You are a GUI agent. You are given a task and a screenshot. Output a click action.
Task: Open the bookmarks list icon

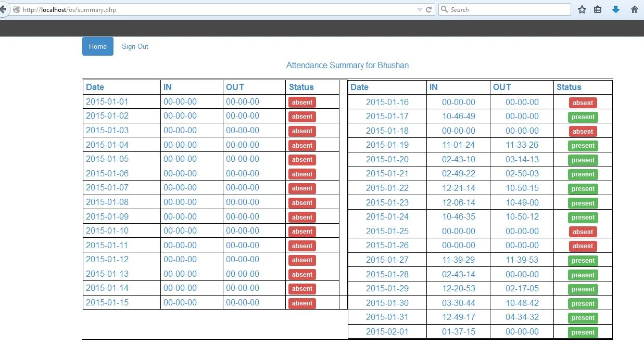pyautogui.click(x=598, y=9)
